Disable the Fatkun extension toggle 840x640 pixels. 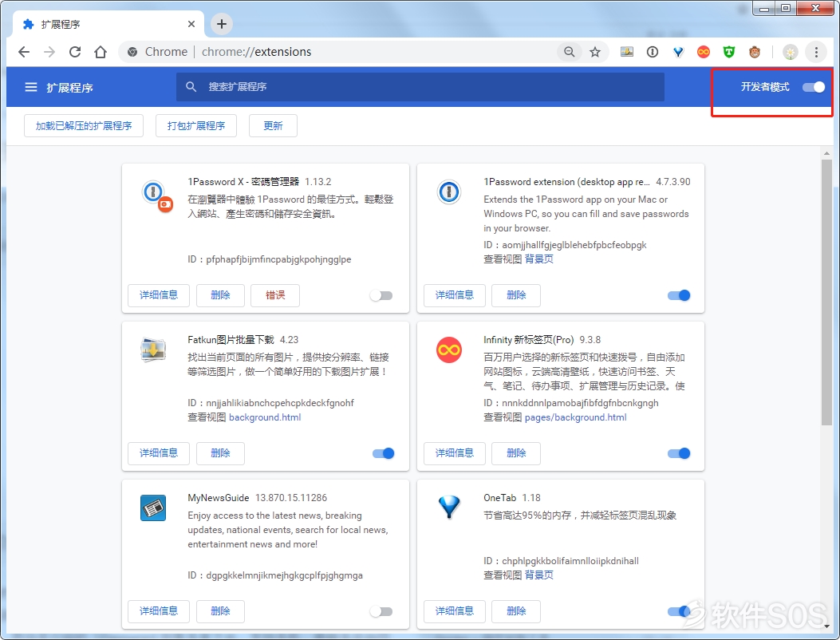(383, 453)
